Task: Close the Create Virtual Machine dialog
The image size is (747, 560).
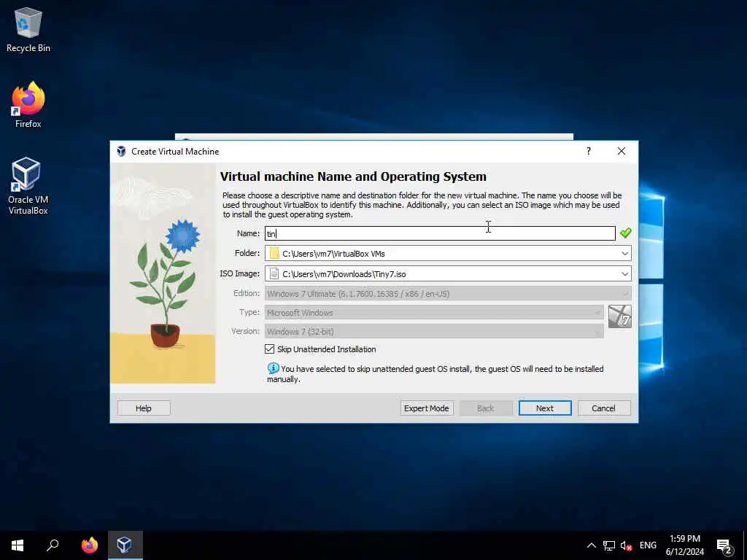Action: point(622,151)
